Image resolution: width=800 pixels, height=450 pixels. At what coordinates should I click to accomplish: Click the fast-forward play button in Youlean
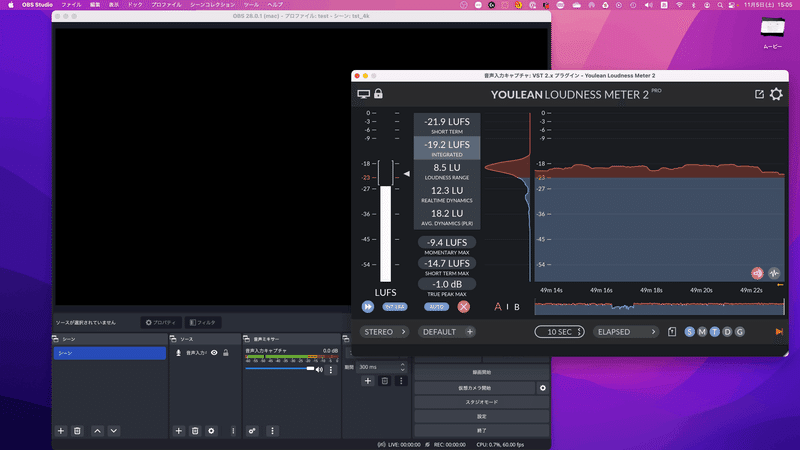368,307
